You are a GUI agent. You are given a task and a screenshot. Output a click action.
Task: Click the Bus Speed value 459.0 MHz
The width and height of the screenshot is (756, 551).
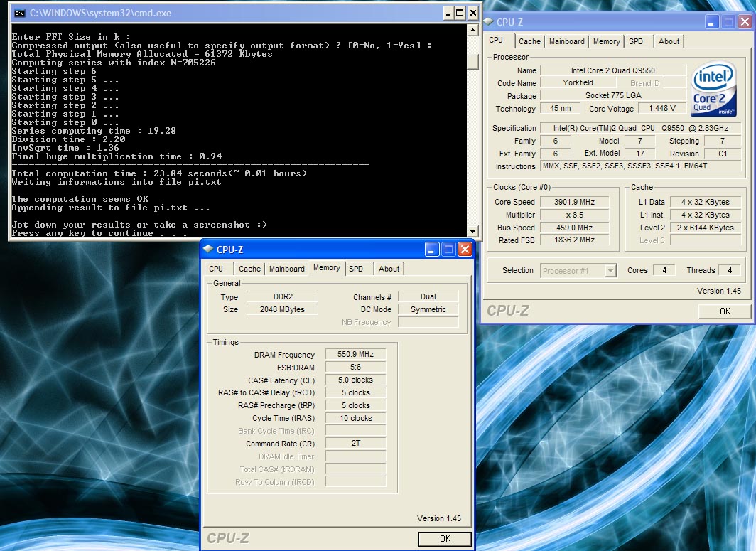[x=574, y=228]
